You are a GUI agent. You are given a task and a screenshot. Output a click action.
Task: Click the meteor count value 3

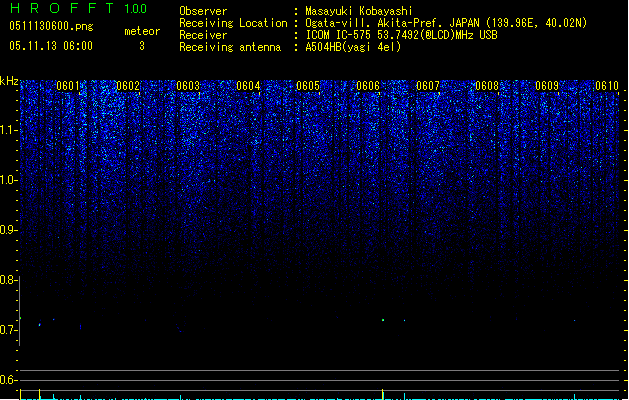pos(142,46)
